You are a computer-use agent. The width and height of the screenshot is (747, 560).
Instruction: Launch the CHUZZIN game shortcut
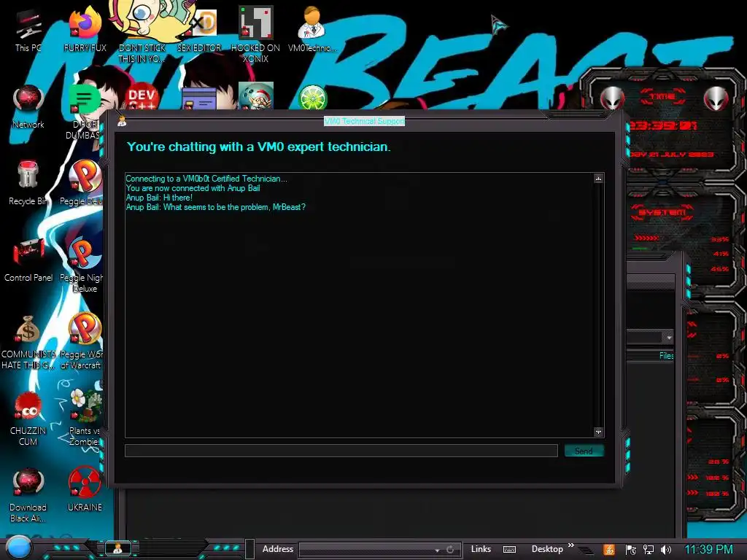(x=28, y=418)
